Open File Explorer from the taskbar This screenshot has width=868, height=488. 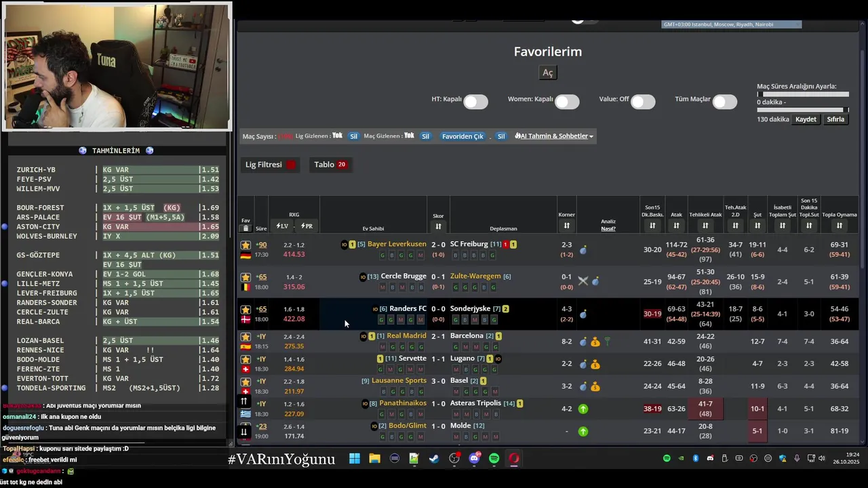click(x=374, y=459)
